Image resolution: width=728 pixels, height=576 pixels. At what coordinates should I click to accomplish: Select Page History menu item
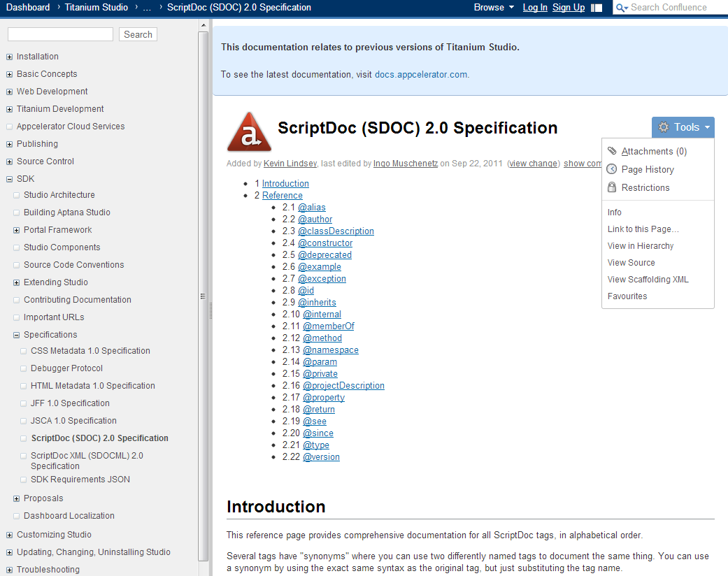pos(647,169)
